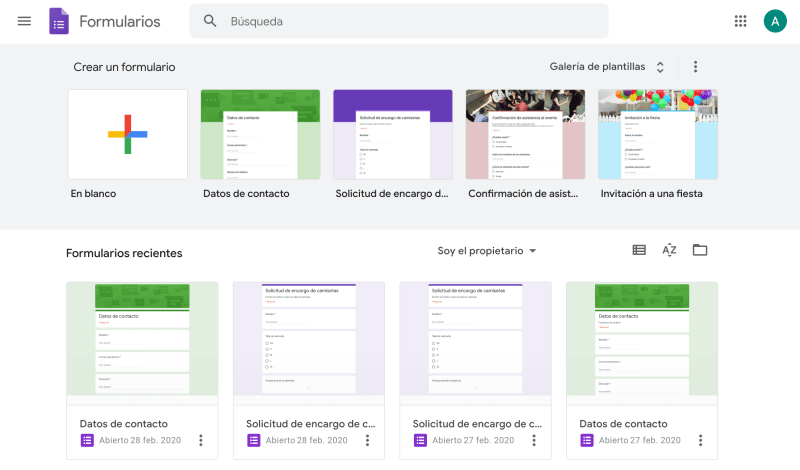Expand Galería de plantillas
The image size is (800, 470).
[607, 67]
